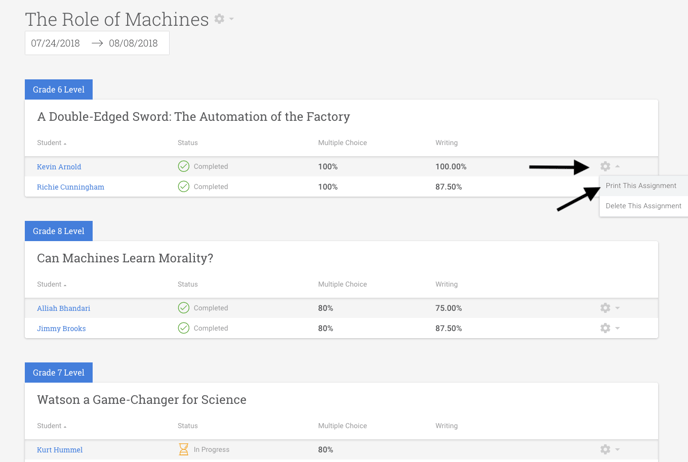Image resolution: width=688 pixels, height=462 pixels.
Task: Open Richie Cunningham's student link
Action: (x=70, y=187)
